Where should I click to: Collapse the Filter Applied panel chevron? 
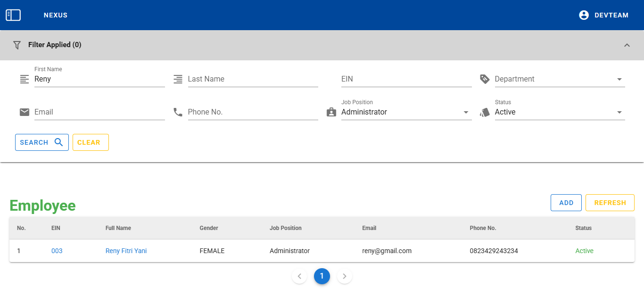point(627,45)
